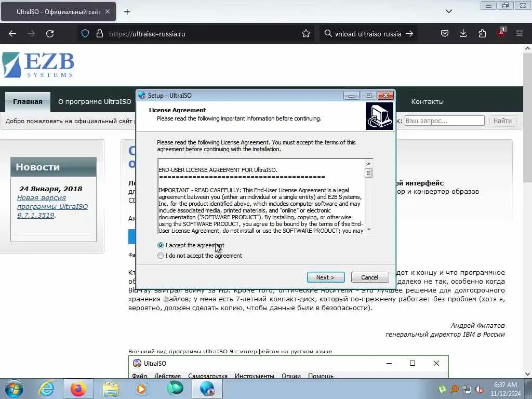This screenshot has height=399, width=532.
Task: Open Firefox downloads panel
Action: pos(463,34)
